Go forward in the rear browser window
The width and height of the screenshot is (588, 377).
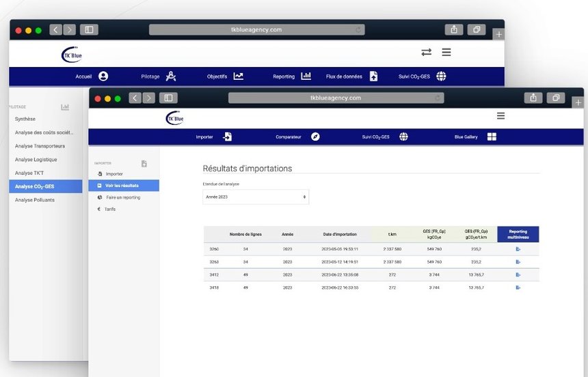[x=69, y=29]
